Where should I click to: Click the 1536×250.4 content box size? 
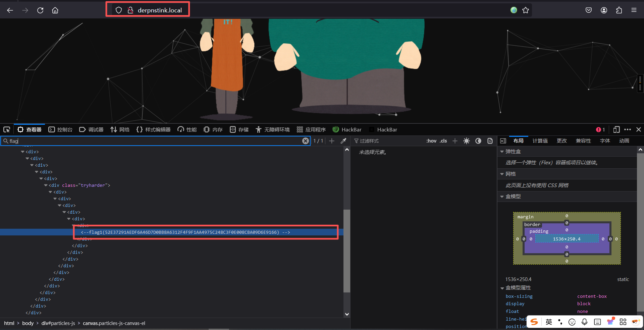pyautogui.click(x=567, y=239)
